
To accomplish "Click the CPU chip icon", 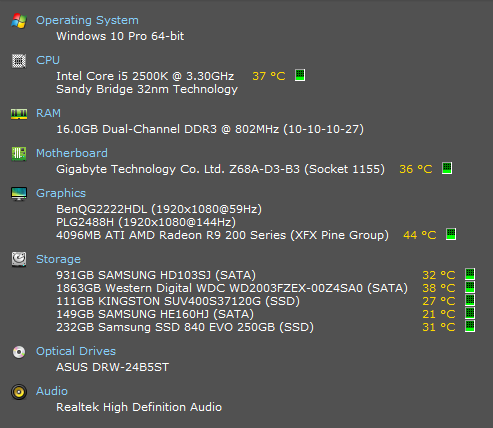I will point(19,61).
